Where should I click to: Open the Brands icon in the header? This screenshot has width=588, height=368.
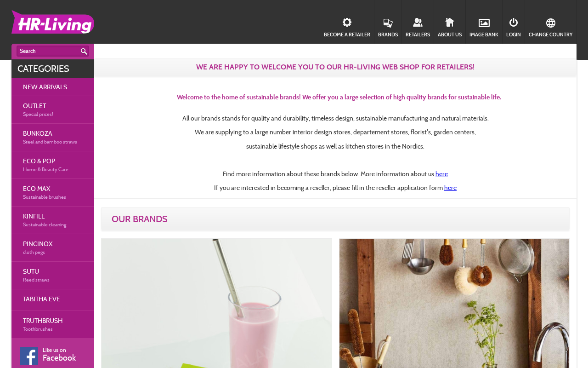coord(388,23)
